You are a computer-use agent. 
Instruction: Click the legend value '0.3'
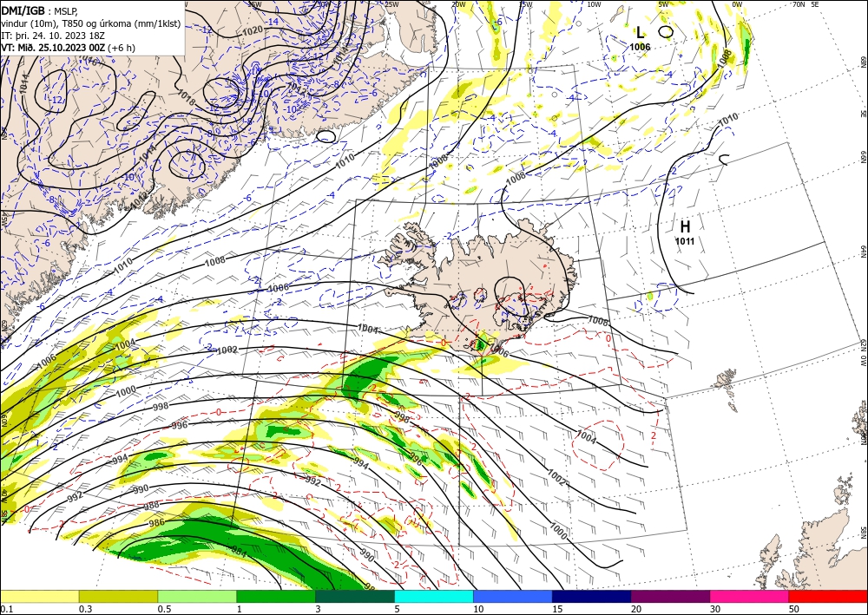tap(85, 609)
